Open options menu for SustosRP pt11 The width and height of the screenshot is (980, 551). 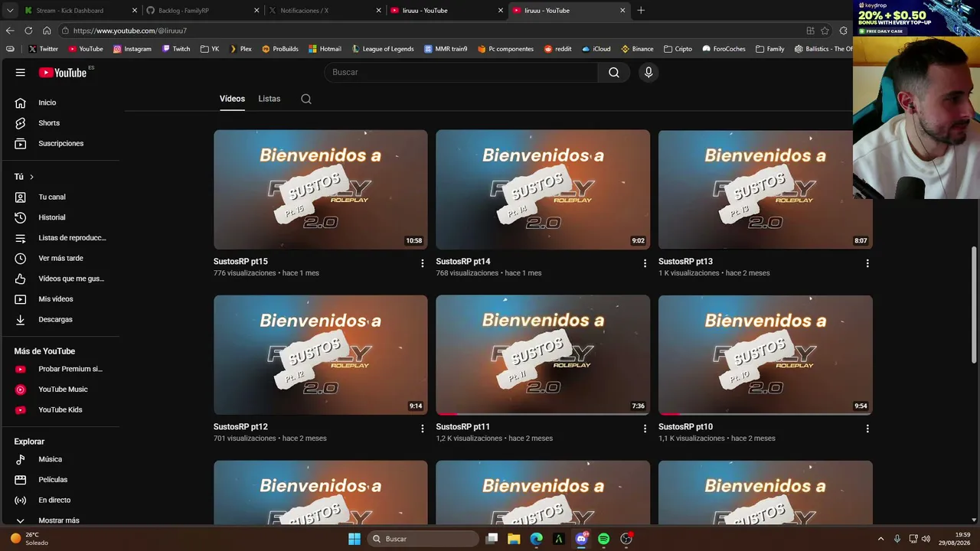645,429
